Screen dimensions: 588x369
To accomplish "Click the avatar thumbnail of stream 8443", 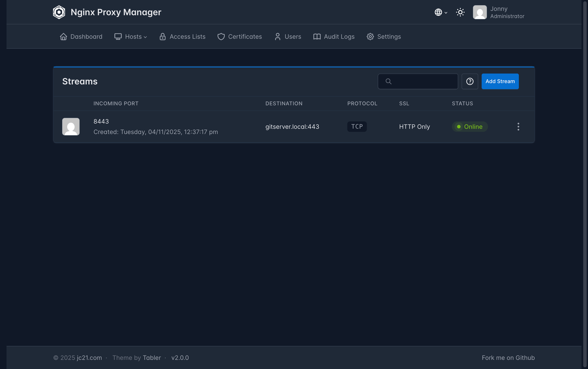I will click(71, 127).
